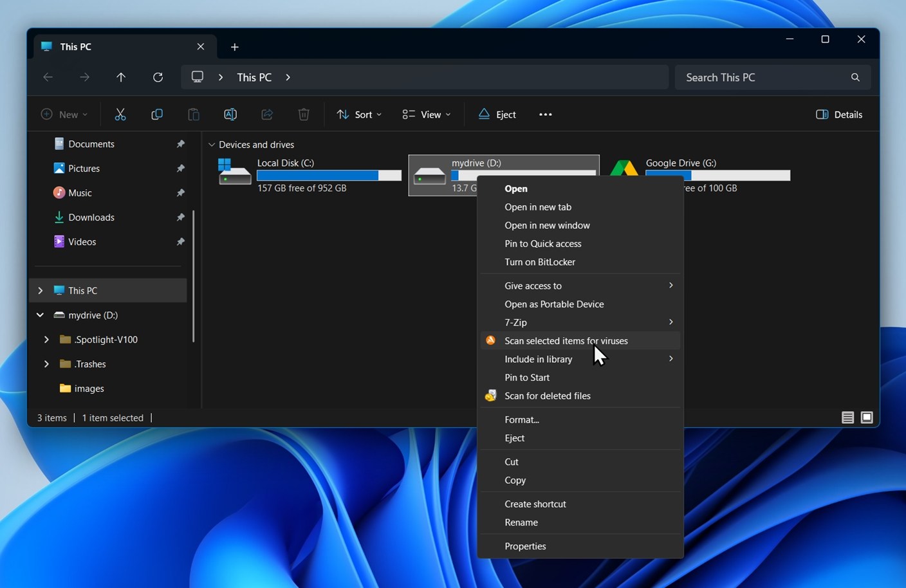Choose Pin to Quick access
Viewport: 906px width, 588px height.
point(580,244)
